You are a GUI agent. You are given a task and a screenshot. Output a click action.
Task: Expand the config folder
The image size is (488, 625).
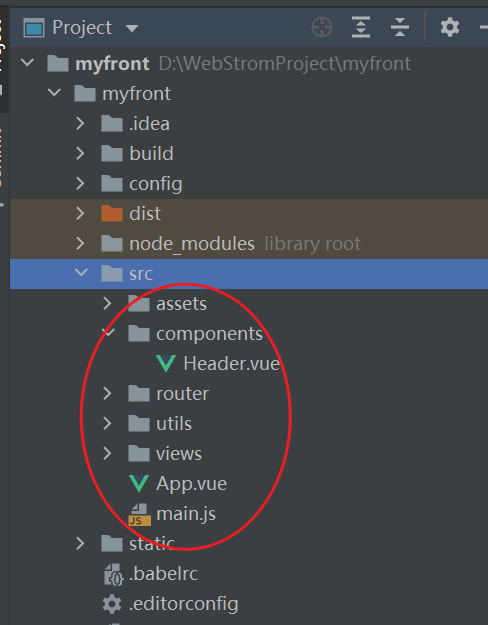80,183
